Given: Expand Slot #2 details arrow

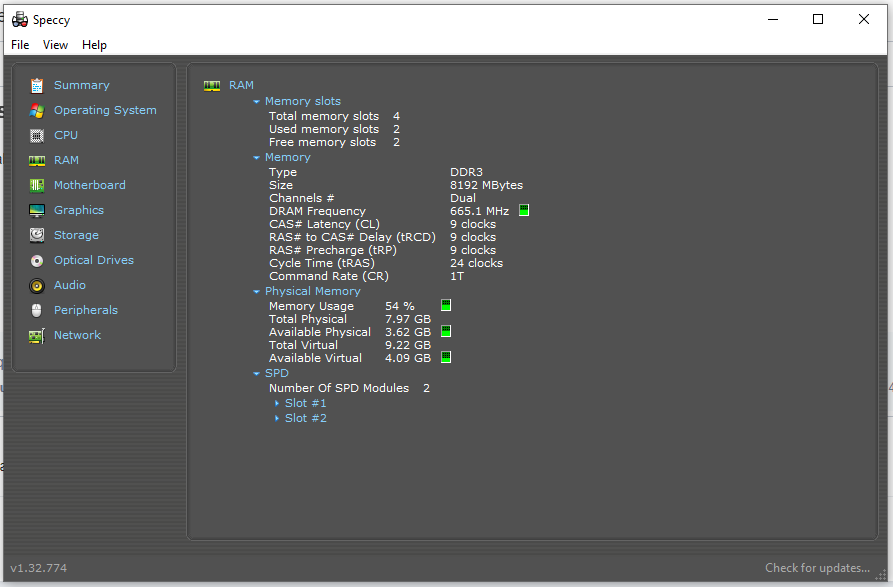Looking at the screenshot, I should pos(277,418).
